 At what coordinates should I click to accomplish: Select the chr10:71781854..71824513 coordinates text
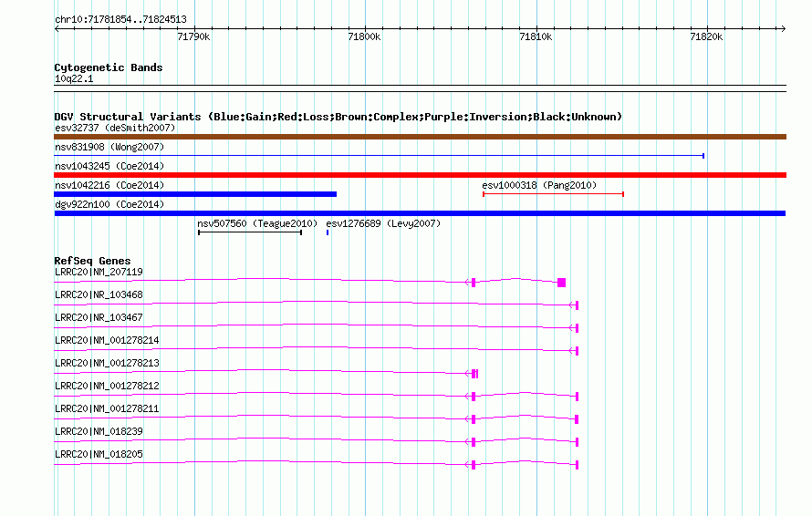(120, 20)
